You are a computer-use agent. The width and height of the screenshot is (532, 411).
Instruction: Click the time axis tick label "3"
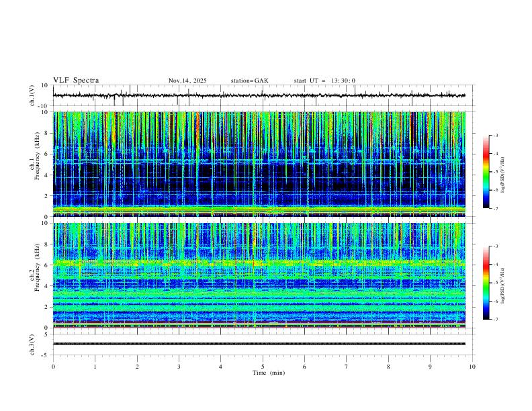tap(179, 367)
